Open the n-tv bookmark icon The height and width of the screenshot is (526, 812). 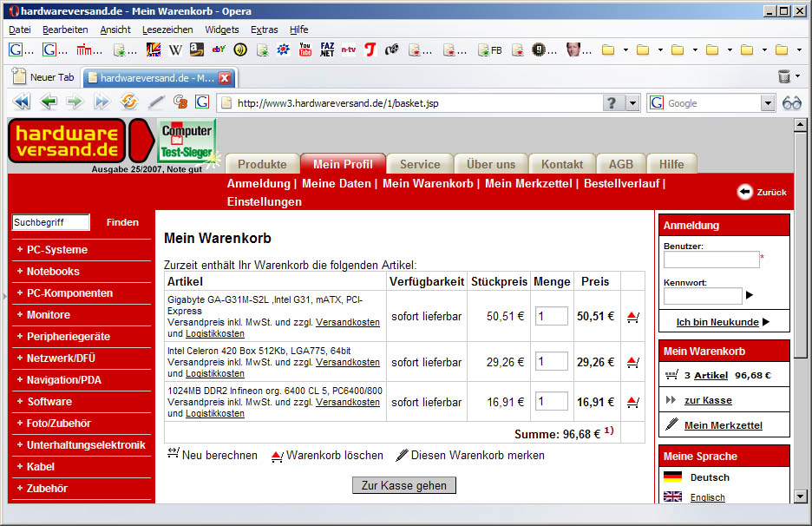click(349, 49)
